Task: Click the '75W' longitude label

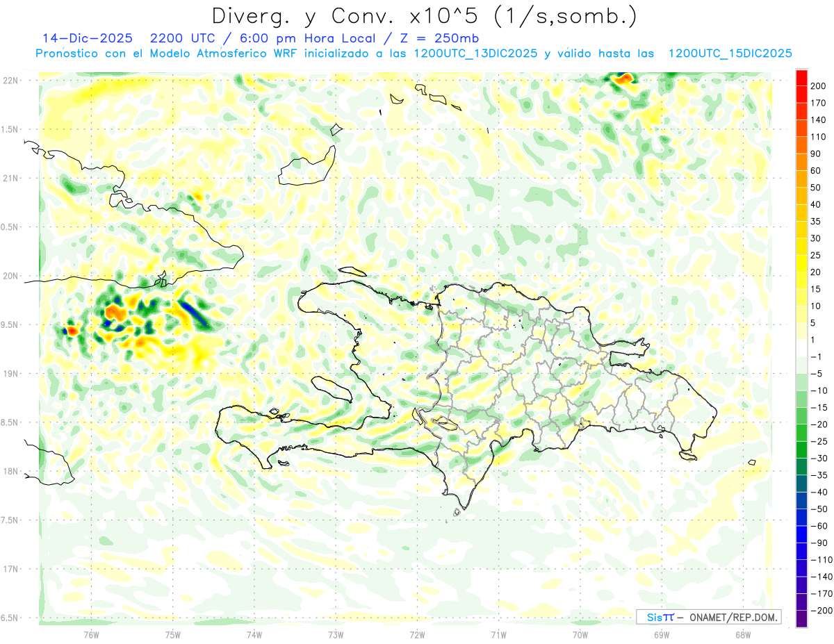Action: coord(173,634)
